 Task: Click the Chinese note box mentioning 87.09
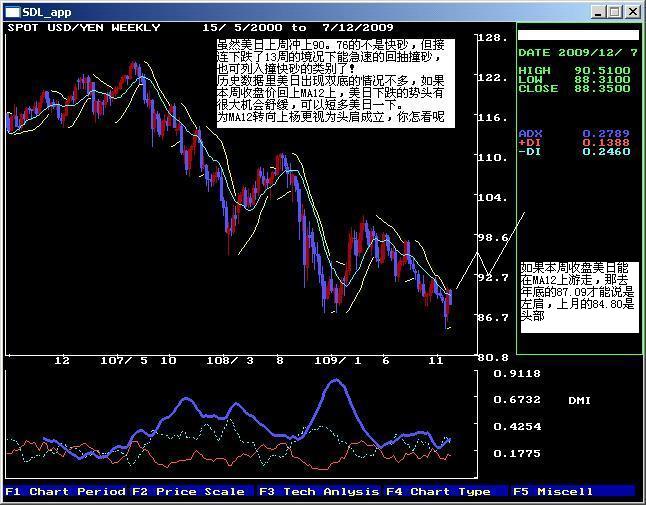click(x=580, y=297)
